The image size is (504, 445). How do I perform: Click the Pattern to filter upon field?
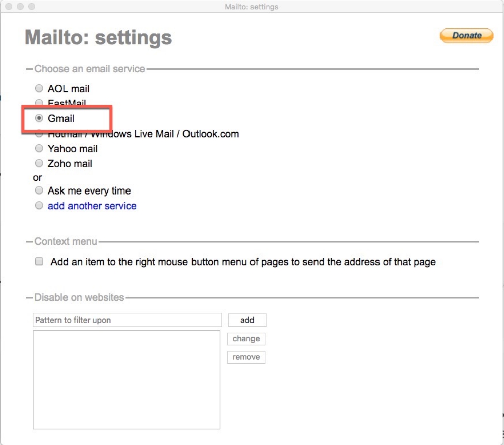(x=127, y=320)
